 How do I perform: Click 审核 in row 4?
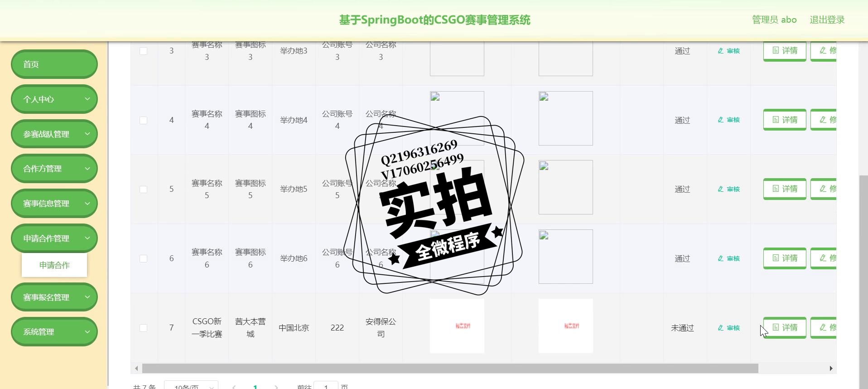click(x=728, y=120)
